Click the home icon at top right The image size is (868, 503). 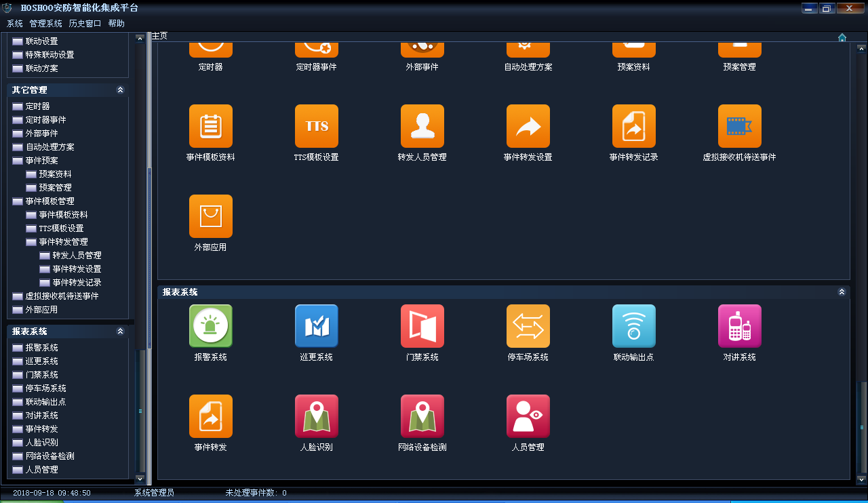(x=842, y=37)
